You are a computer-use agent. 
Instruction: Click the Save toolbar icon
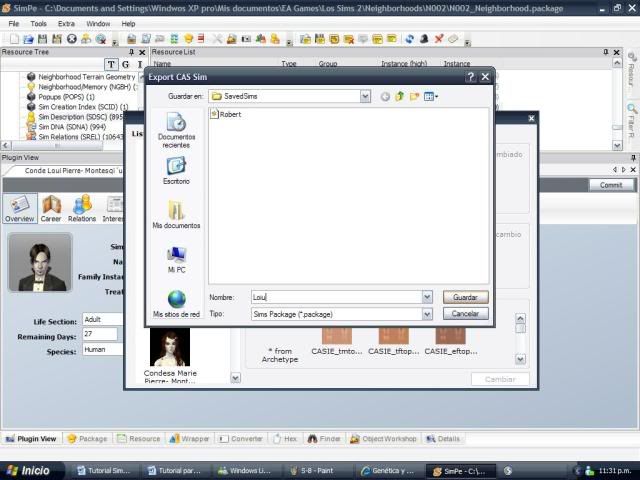pyautogui.click(x=42, y=39)
